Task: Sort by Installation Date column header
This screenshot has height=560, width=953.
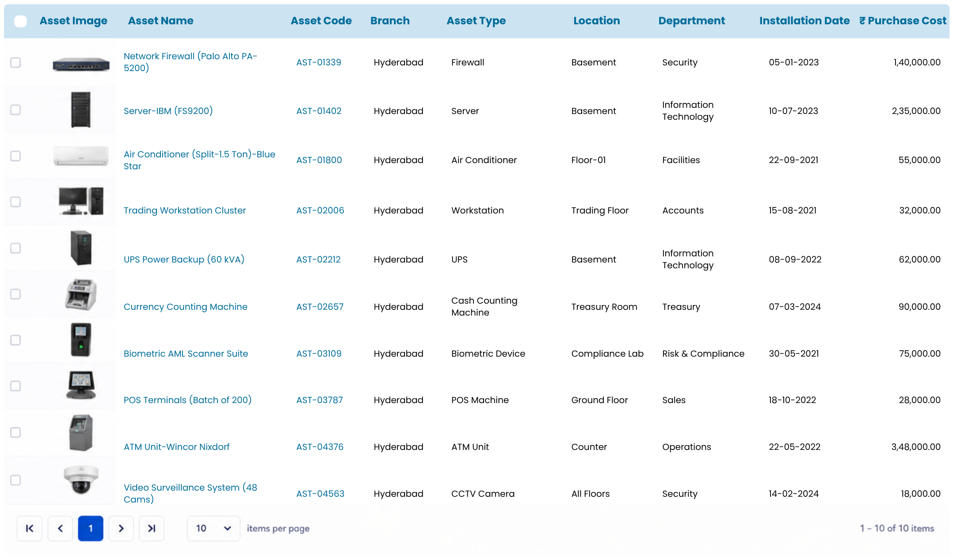Action: pos(804,21)
